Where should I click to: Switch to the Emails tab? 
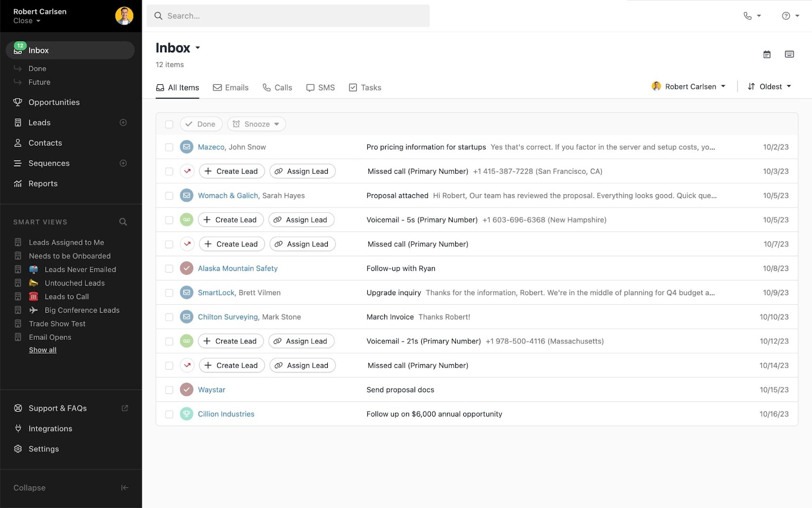(x=231, y=87)
